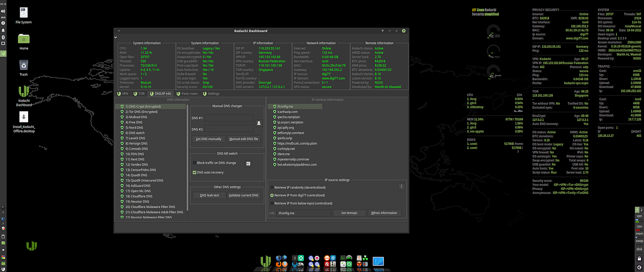This screenshot has width=644, height=272.
Task: Click the Session messenger 'S' dock icon
Action: [x=295, y=258]
